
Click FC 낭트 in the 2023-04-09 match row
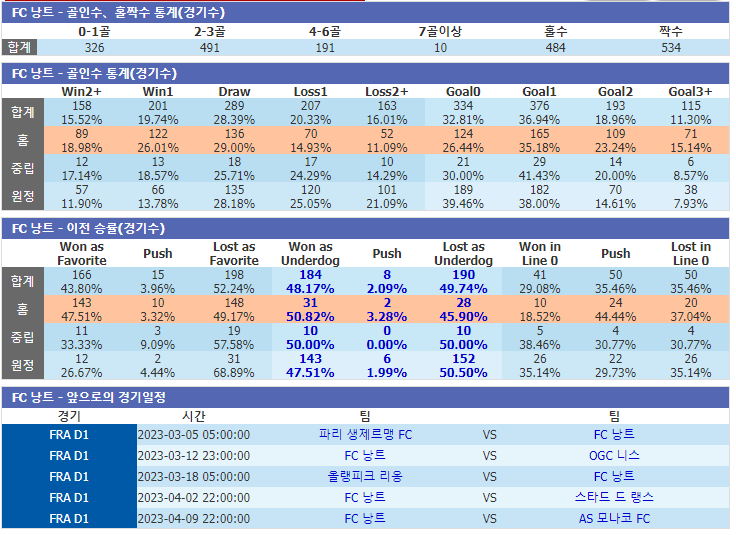tap(365, 519)
